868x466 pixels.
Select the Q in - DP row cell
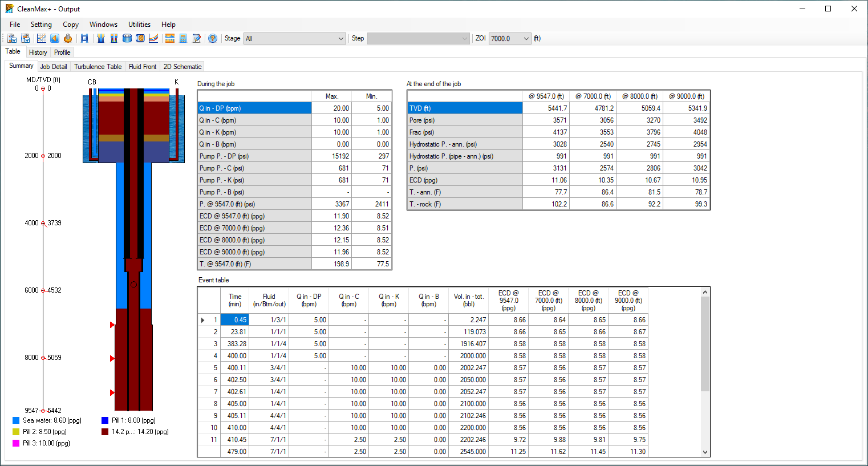tap(254, 108)
